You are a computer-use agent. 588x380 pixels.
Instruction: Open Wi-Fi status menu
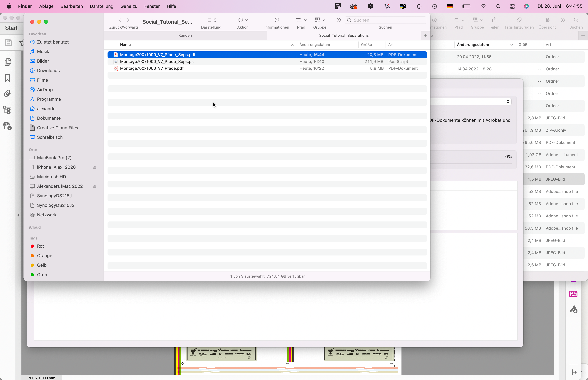point(483,6)
